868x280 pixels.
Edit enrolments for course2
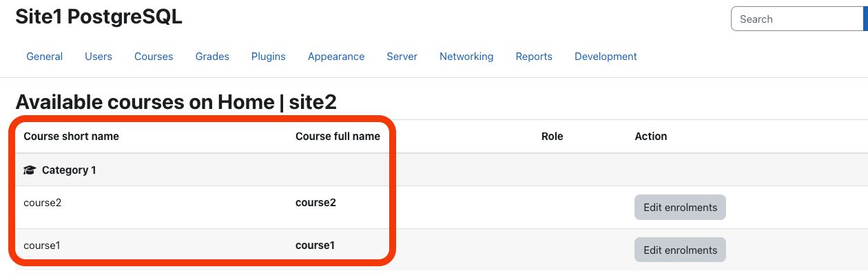(680, 207)
